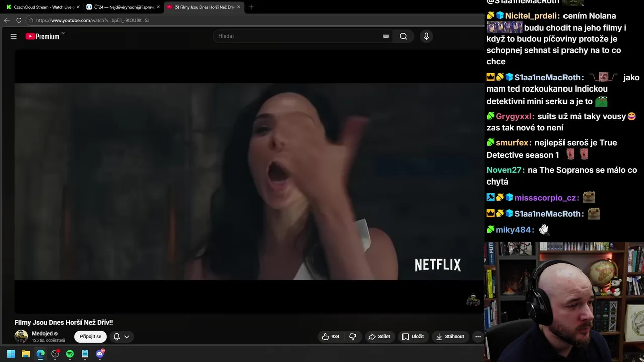Click the video title Filmy Jsou Dnes Horší
Screen dimensions: 644x362
(x=63, y=323)
